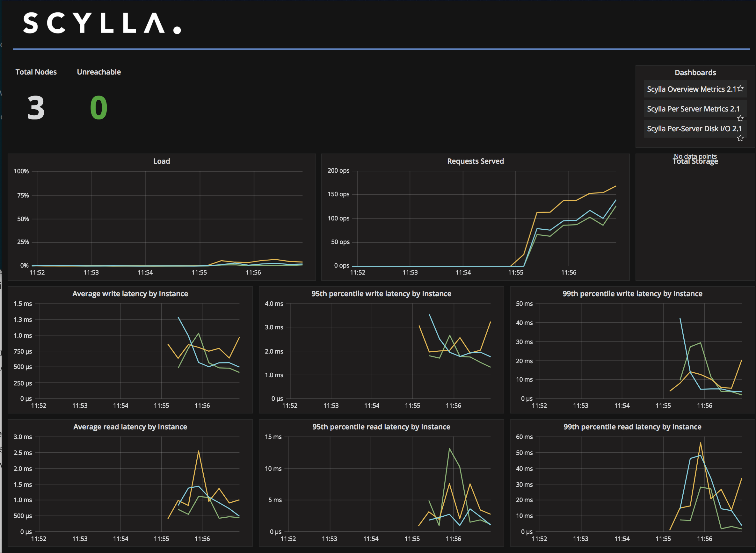
Task: Click the 75% axis label in Load graph
Action: 23,195
